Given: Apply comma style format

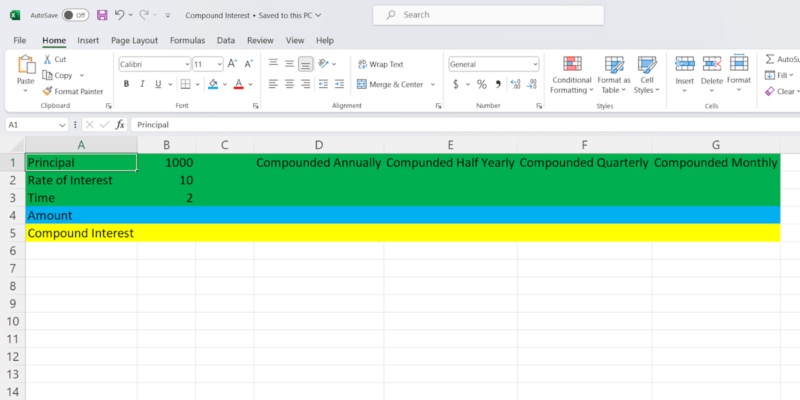Looking at the screenshot, I should tap(498, 85).
